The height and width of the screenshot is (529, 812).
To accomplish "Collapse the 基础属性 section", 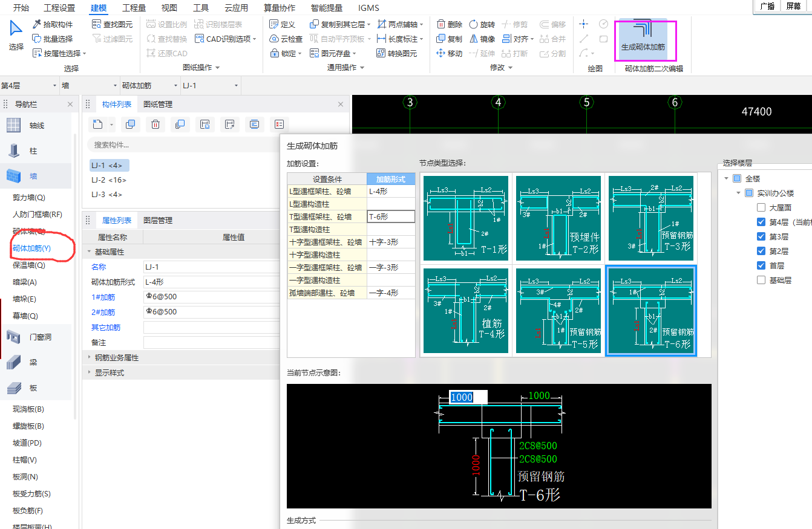I will [90, 252].
